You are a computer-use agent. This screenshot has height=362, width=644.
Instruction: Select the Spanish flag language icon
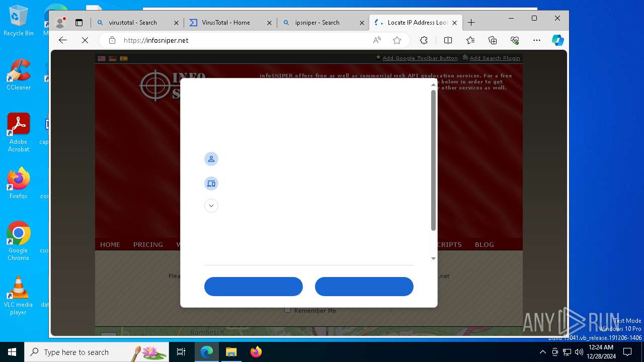click(124, 58)
